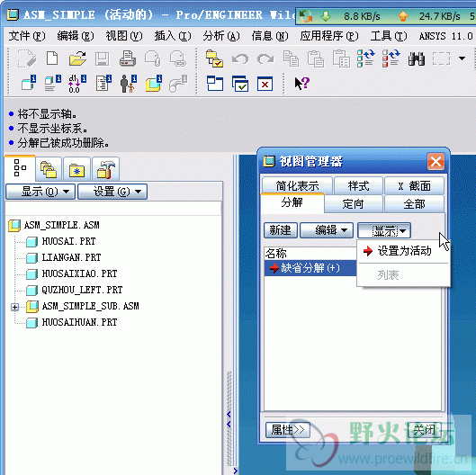Image resolution: width=476 pixels, height=475 pixels.
Task: Switch to the 全部 tab
Action: coord(415,204)
